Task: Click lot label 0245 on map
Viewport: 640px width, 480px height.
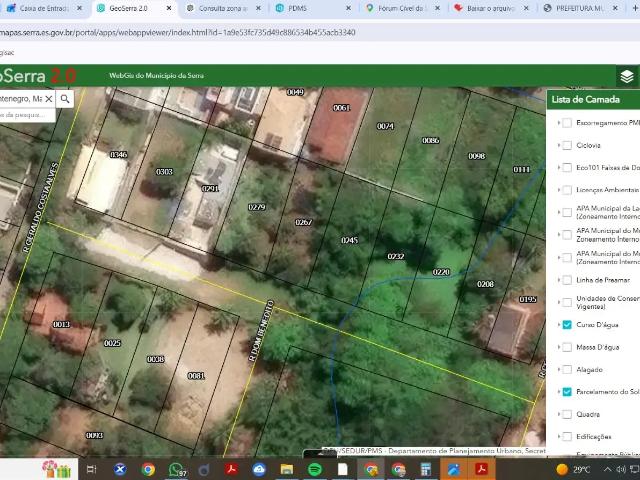Action: coord(349,240)
